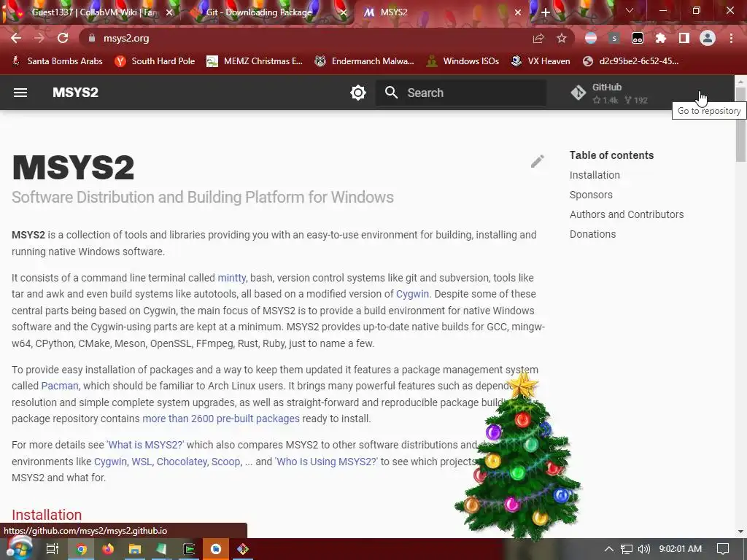The width and height of the screenshot is (747, 560).
Task: Bookmark this page with the star icon
Action: [x=562, y=38]
